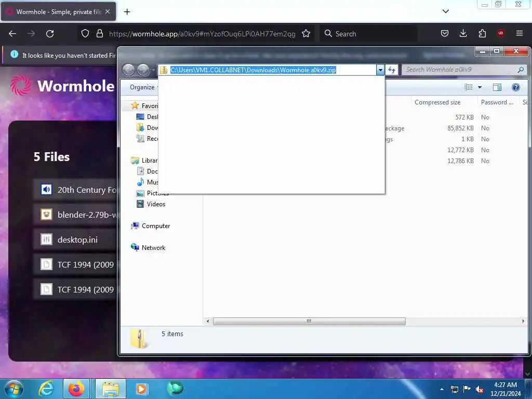Open the Windows Start menu

[x=14, y=389]
